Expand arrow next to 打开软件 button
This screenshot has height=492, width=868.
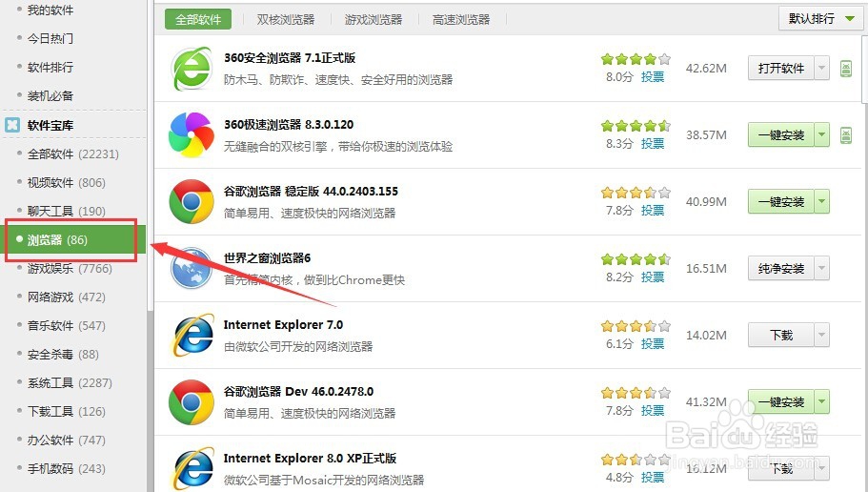822,68
